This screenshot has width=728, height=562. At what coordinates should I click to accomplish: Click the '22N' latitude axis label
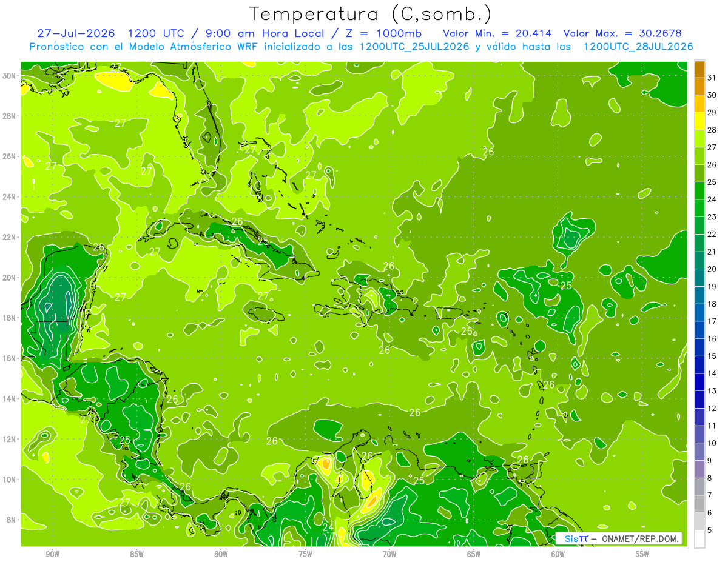point(10,237)
